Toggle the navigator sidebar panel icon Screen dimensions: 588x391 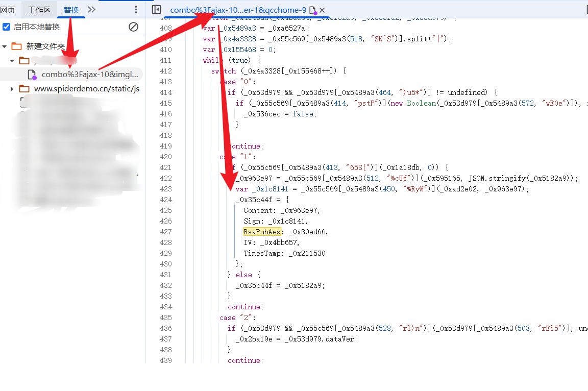coord(156,9)
